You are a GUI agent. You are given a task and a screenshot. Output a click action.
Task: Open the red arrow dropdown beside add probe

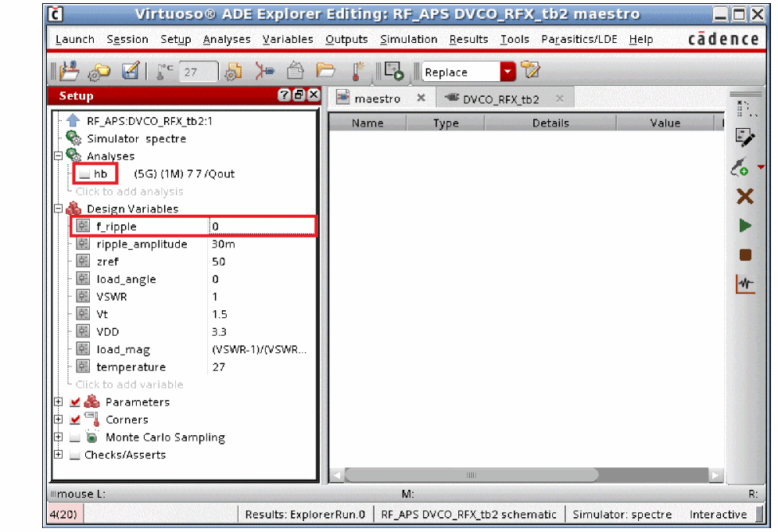tap(761, 167)
